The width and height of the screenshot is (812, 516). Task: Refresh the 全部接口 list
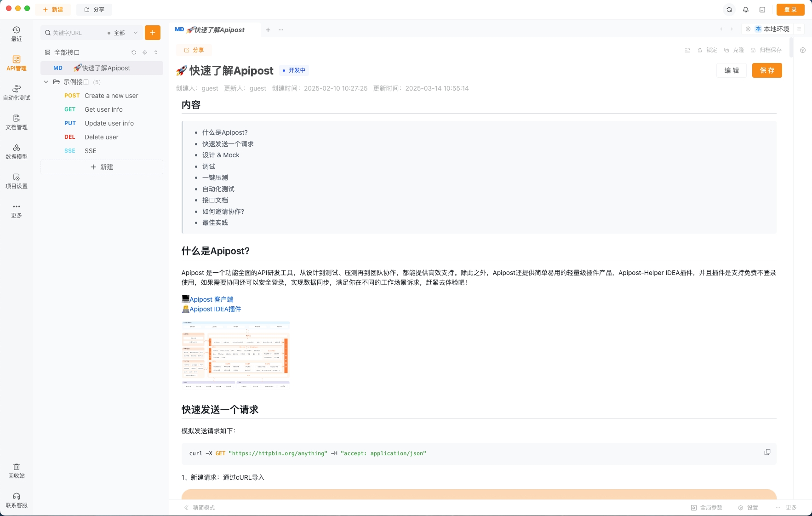pyautogui.click(x=134, y=52)
